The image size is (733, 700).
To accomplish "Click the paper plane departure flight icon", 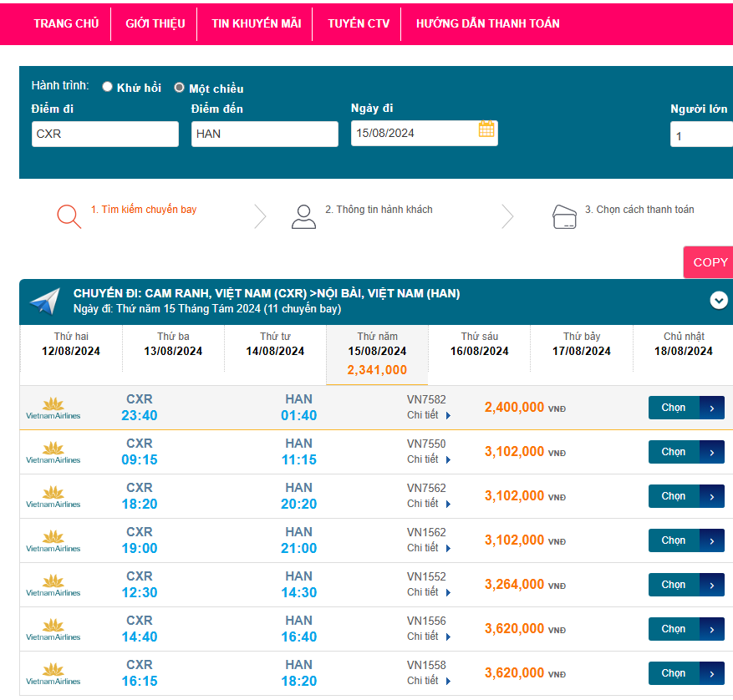I will 44,301.
